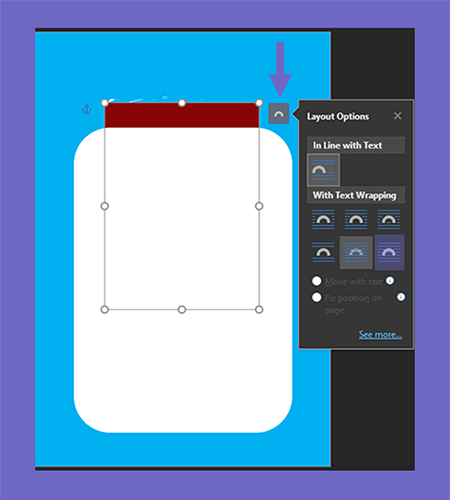The width and height of the screenshot is (450, 500).
Task: Click the bottom-middle sizing handle
Action: pyautogui.click(x=182, y=310)
